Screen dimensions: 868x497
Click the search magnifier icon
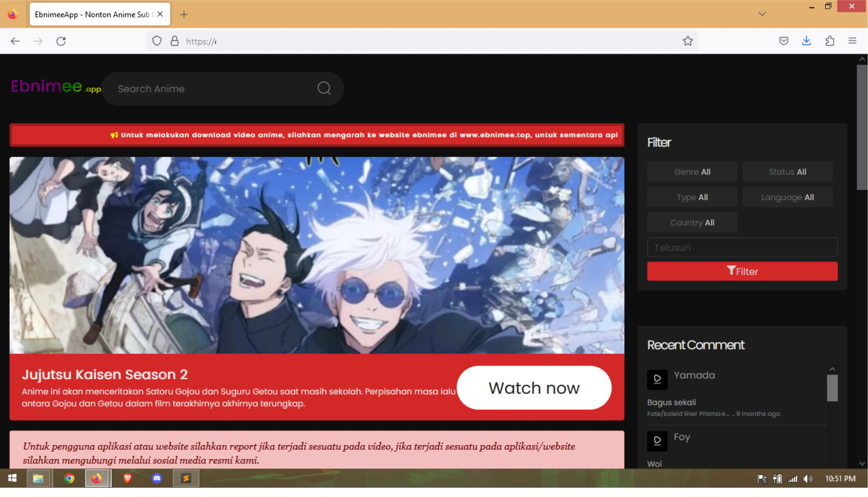(324, 88)
